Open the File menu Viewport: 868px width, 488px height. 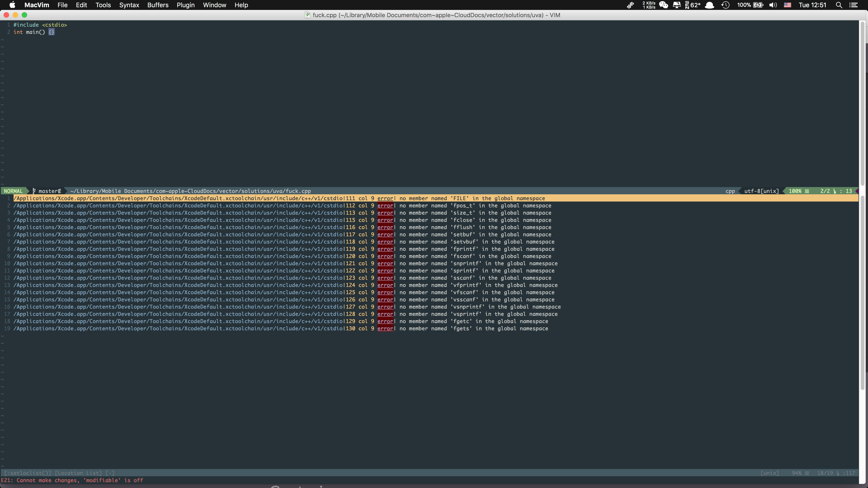(62, 5)
